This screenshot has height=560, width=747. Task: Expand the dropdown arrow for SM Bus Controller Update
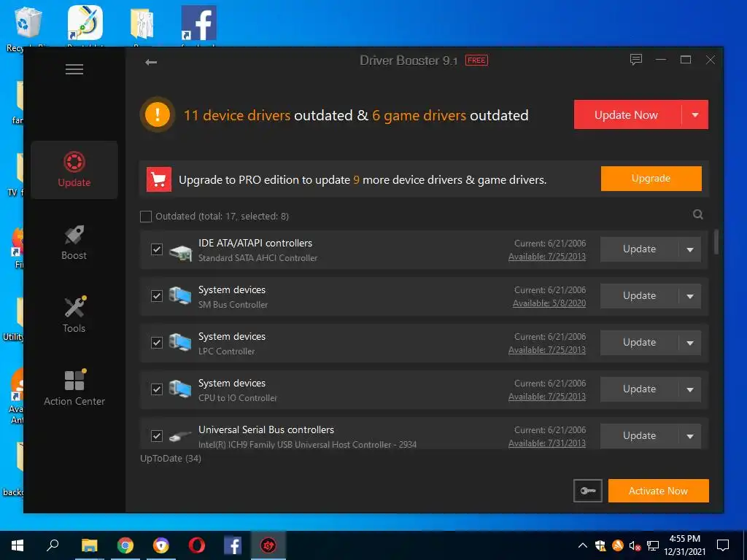[690, 296]
